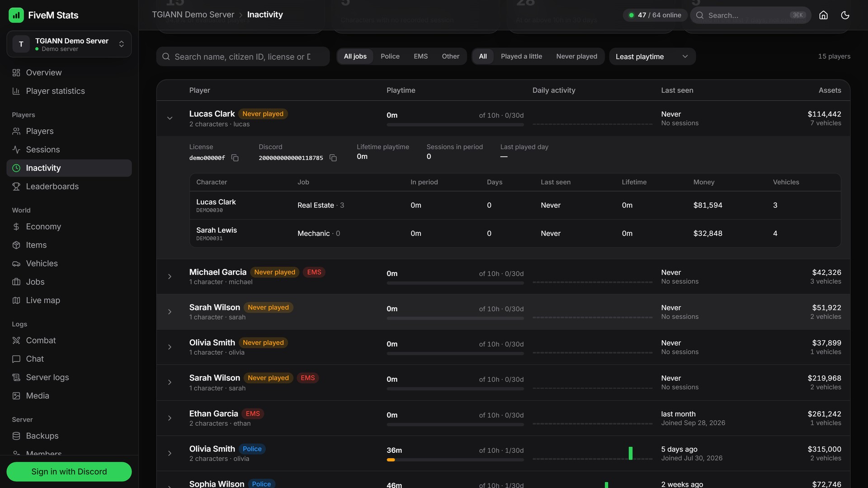Viewport: 868px width, 488px height.
Task: Open Sessions in the sidebar
Action: [69, 150]
